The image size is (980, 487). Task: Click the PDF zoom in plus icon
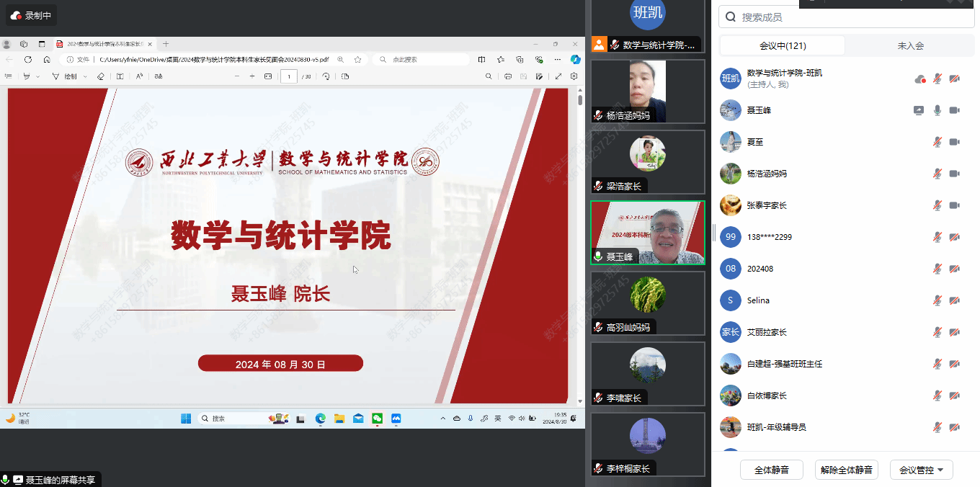point(252,76)
